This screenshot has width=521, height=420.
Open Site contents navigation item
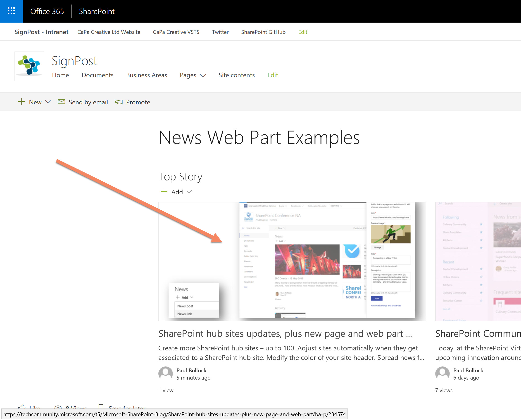click(236, 75)
